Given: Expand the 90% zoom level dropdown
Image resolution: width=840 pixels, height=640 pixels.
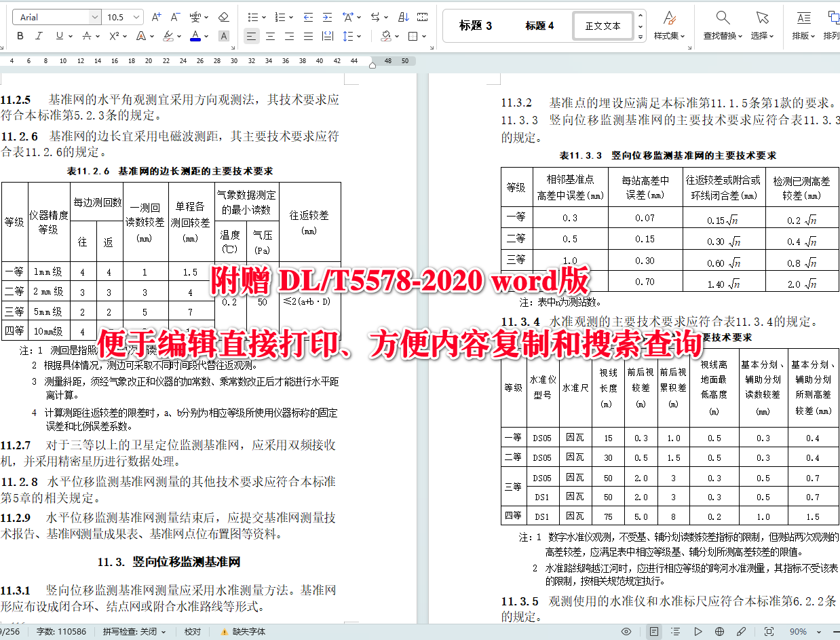Looking at the screenshot, I should pyautogui.click(x=818, y=632).
